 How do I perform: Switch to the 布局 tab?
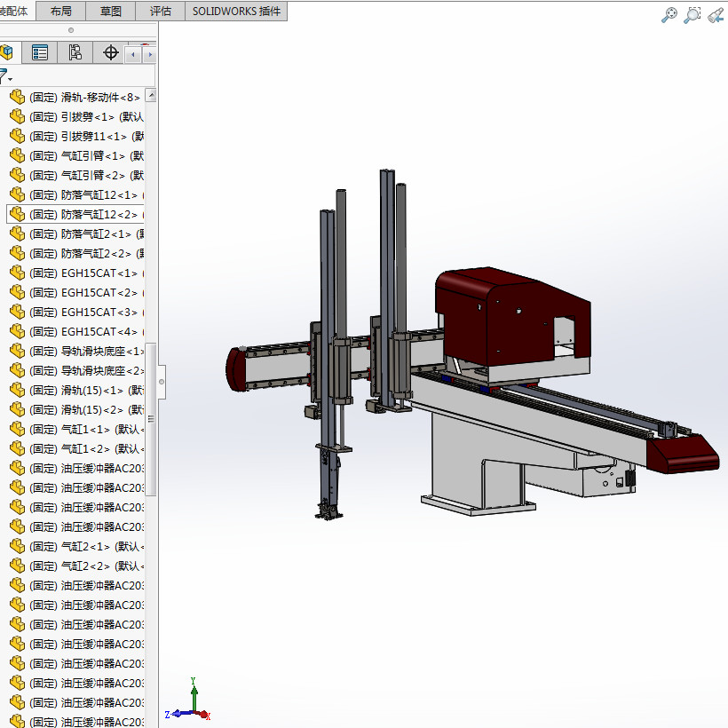point(61,12)
